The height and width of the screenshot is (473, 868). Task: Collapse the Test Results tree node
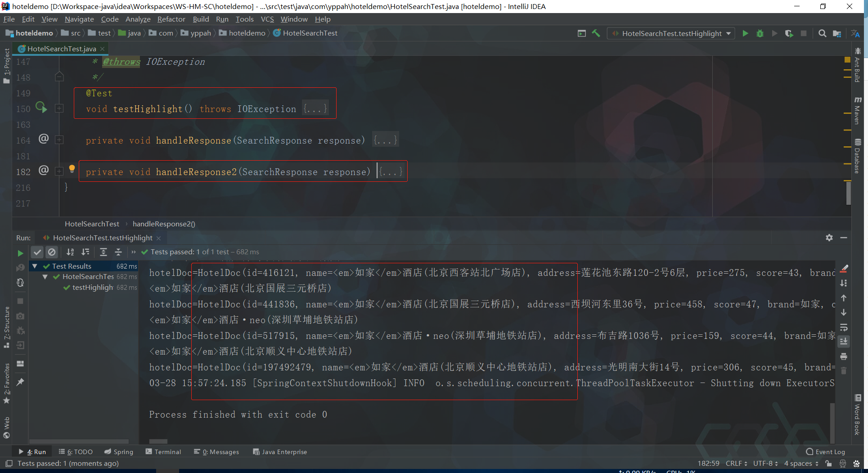[x=35, y=266]
